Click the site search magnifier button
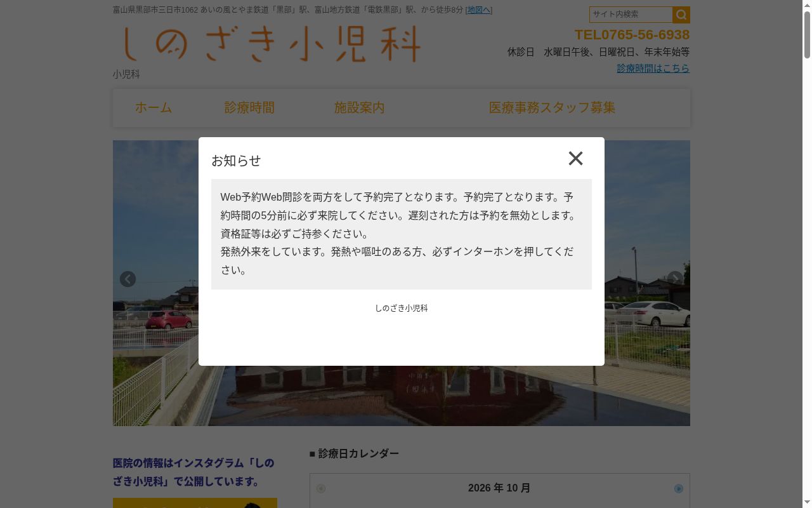This screenshot has width=812, height=508. (x=681, y=15)
